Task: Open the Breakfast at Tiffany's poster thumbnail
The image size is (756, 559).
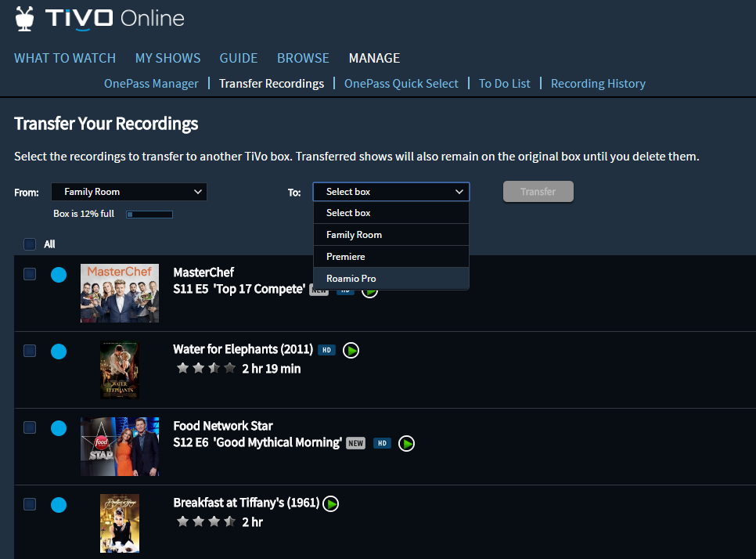Action: [120, 523]
